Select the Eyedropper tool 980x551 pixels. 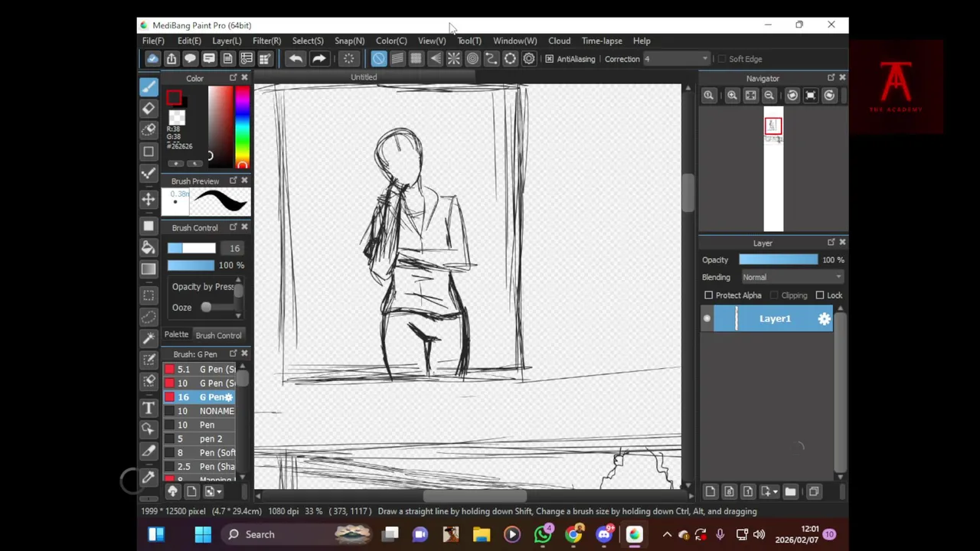(149, 478)
